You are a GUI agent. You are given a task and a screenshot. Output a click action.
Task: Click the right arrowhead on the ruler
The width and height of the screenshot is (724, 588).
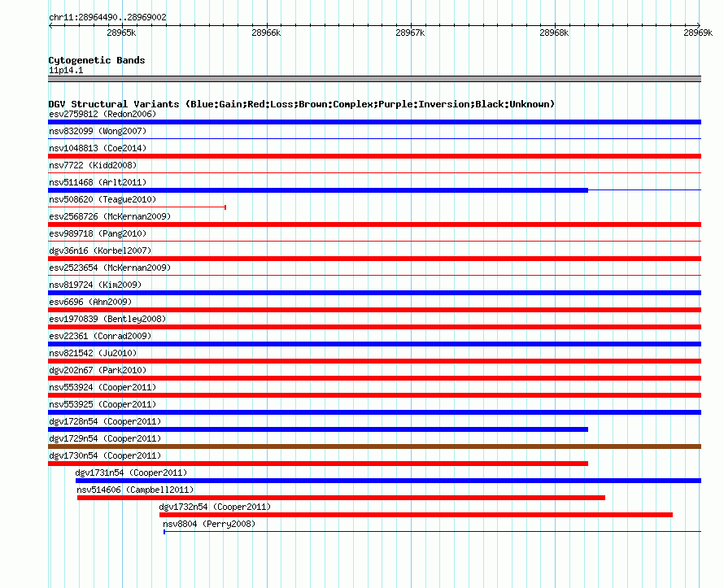pyautogui.click(x=699, y=25)
